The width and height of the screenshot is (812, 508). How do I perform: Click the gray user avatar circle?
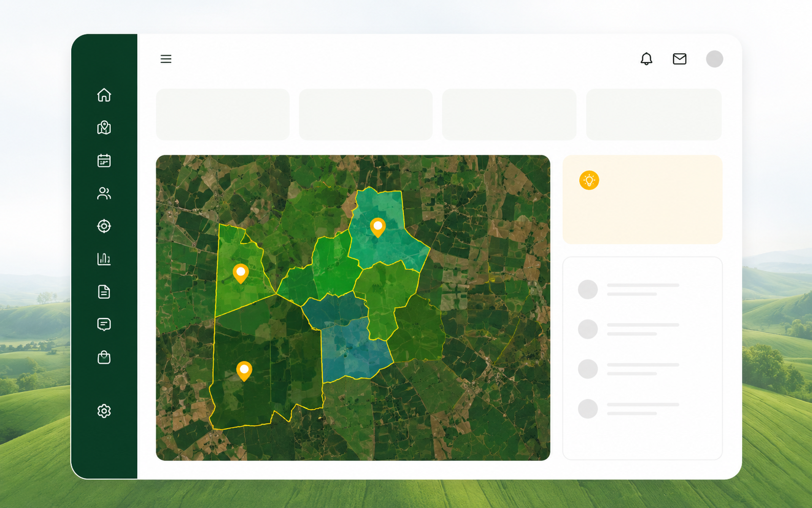click(714, 59)
